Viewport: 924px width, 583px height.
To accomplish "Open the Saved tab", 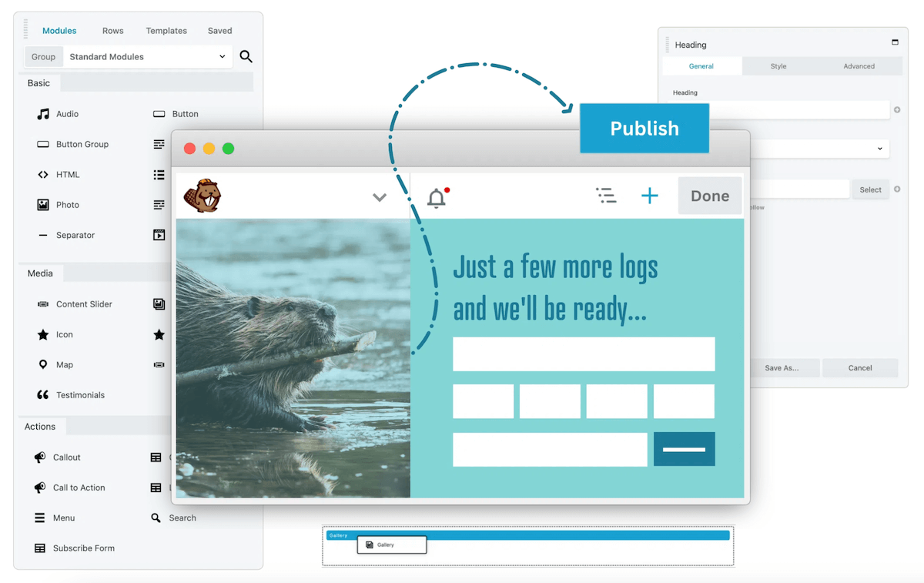I will pyautogui.click(x=220, y=31).
